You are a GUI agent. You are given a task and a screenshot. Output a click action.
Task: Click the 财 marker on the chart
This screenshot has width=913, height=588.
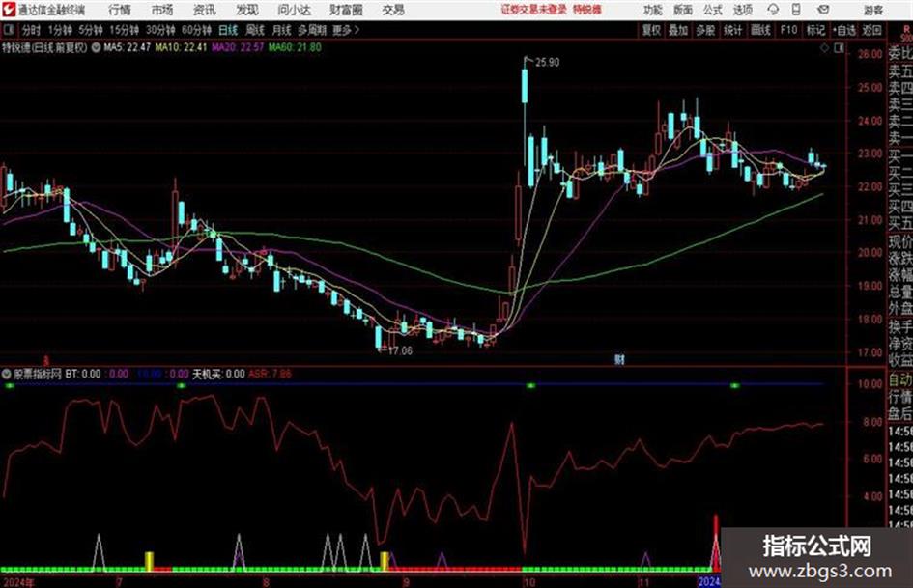619,359
